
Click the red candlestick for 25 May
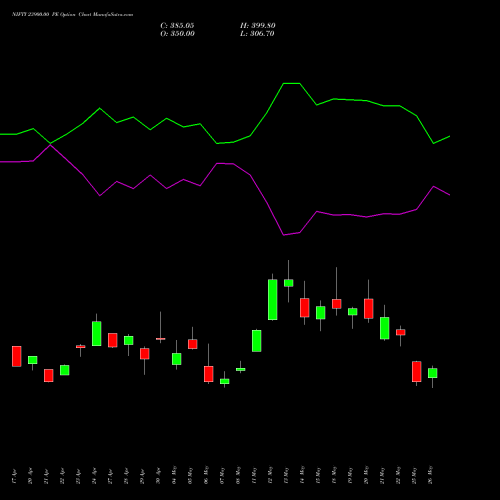(x=417, y=372)
